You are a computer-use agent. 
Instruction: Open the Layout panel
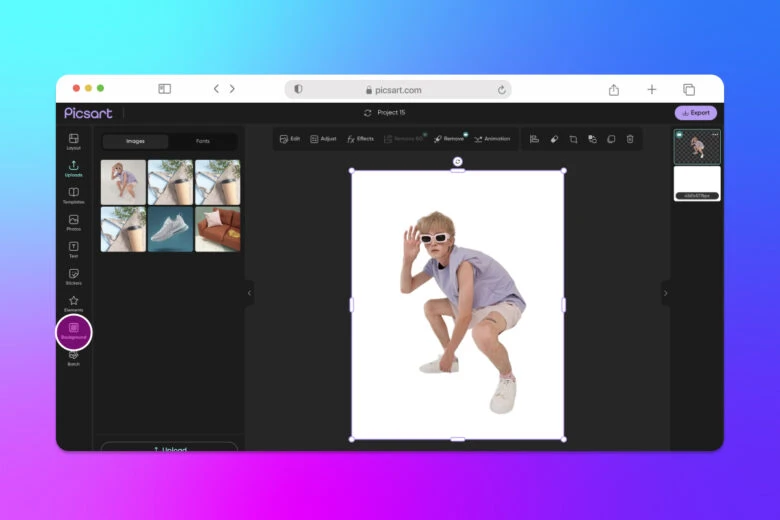[73, 141]
